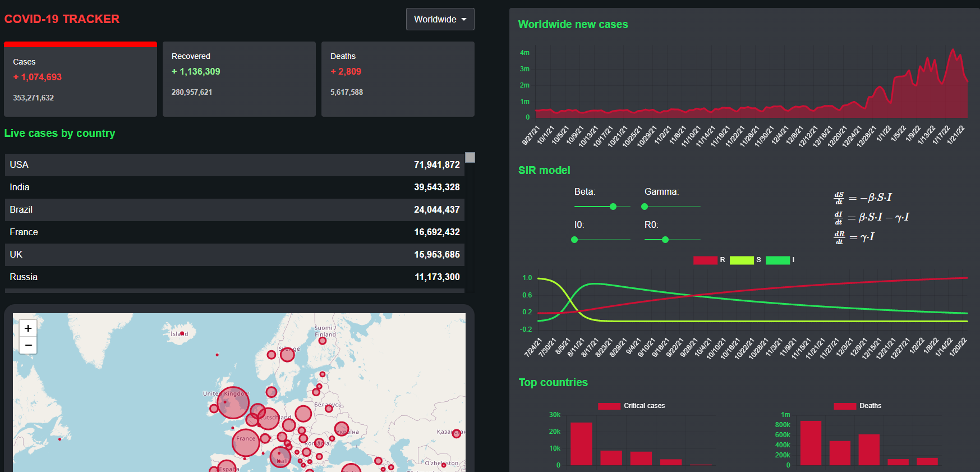Screen dimensions: 980x472
Task: Select the Recovered statistics card
Action: pos(239,79)
